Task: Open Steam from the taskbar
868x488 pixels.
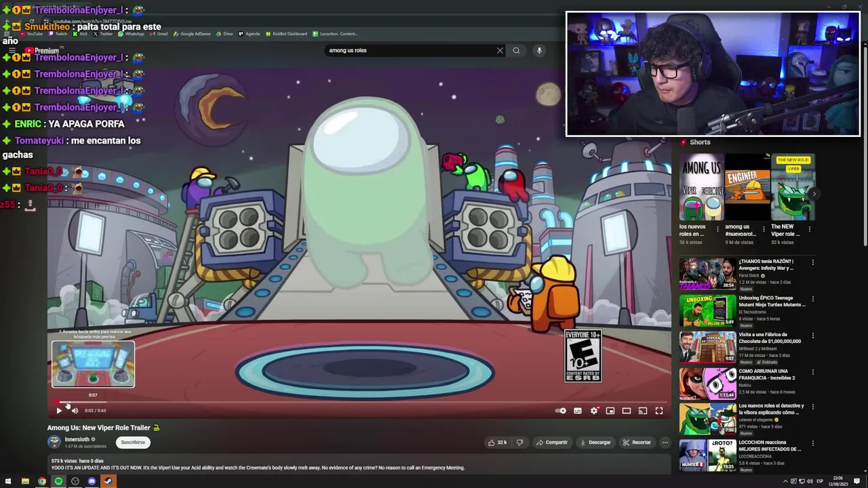Action: coord(108,481)
